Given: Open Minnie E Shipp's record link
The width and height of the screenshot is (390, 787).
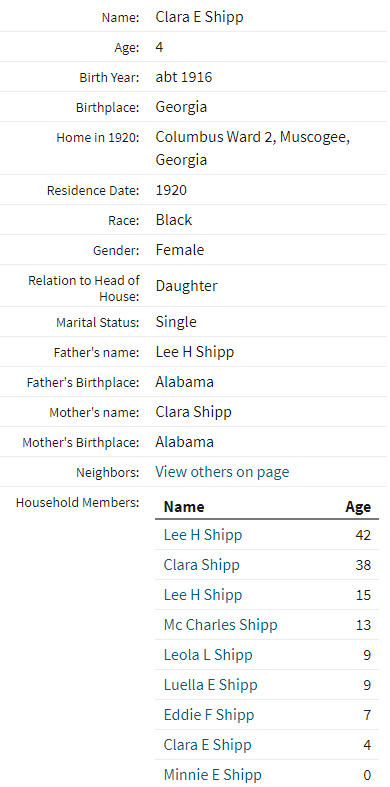Looking at the screenshot, I should (212, 775).
